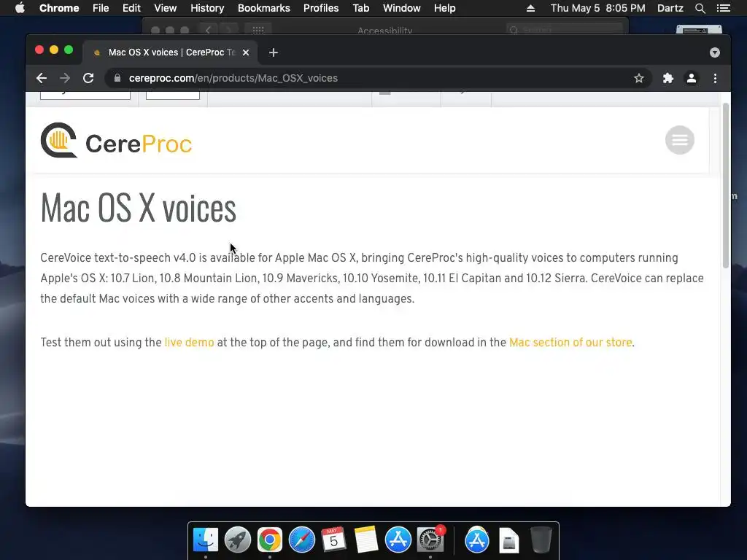Viewport: 747px width, 560px height.
Task: Close the Mac OS X voices tab
Action: (246, 52)
